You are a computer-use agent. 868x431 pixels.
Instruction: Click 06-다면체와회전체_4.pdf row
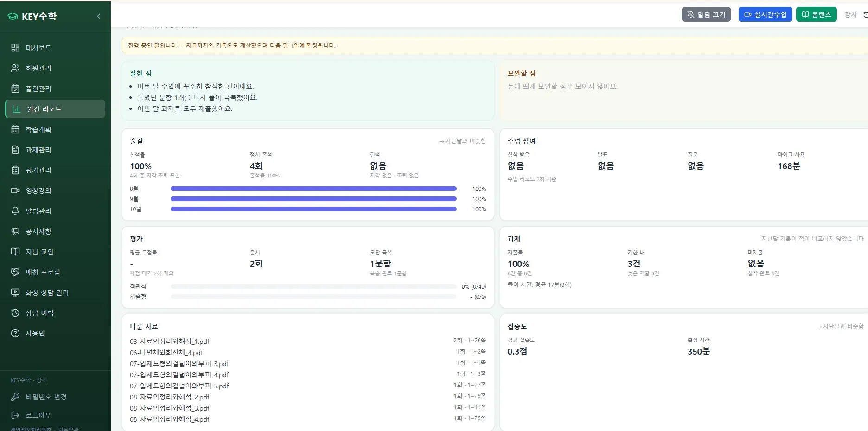click(308, 352)
